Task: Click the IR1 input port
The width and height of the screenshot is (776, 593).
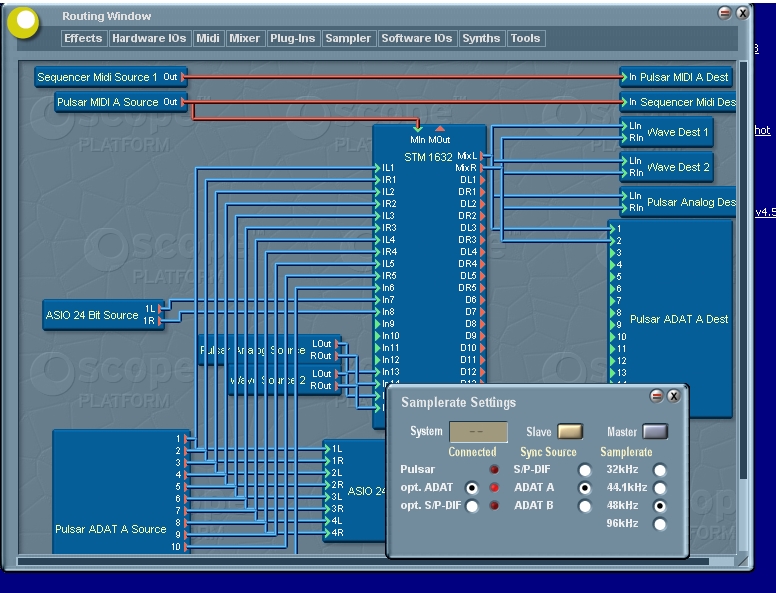Action: tap(377, 180)
